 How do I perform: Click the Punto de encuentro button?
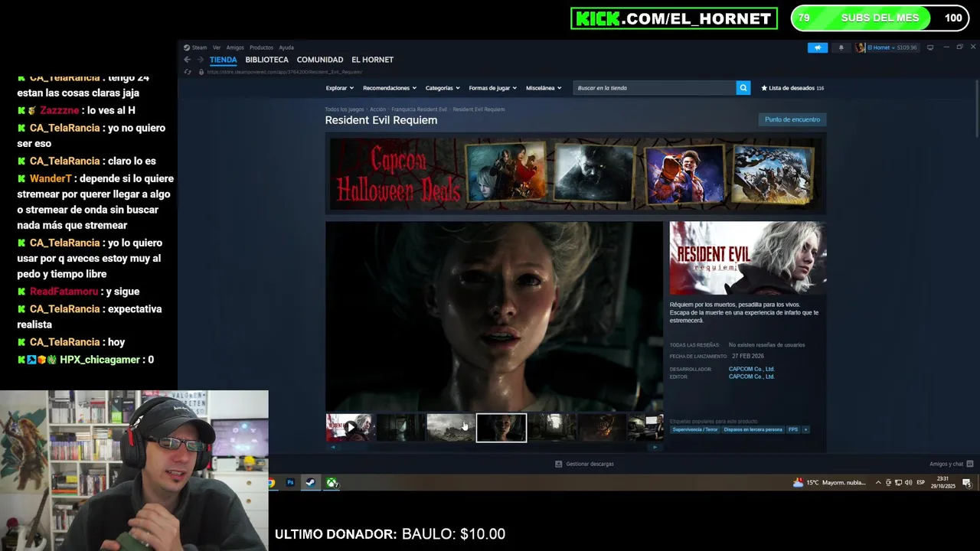click(792, 119)
